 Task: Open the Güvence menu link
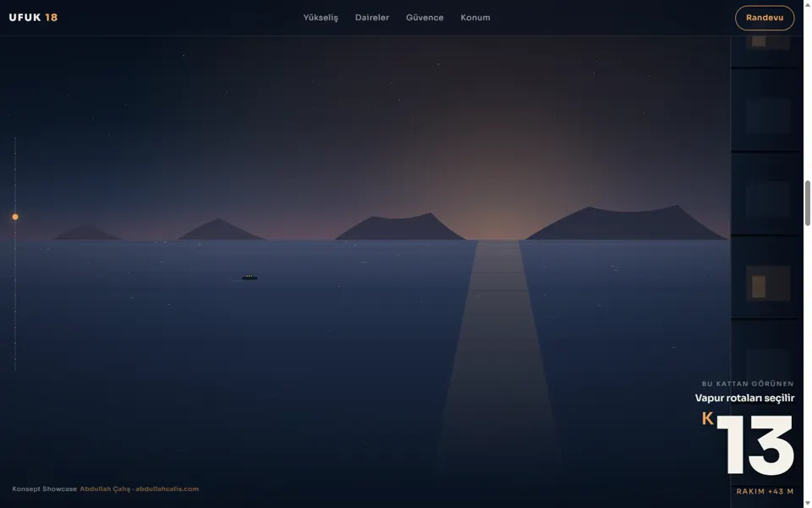425,18
